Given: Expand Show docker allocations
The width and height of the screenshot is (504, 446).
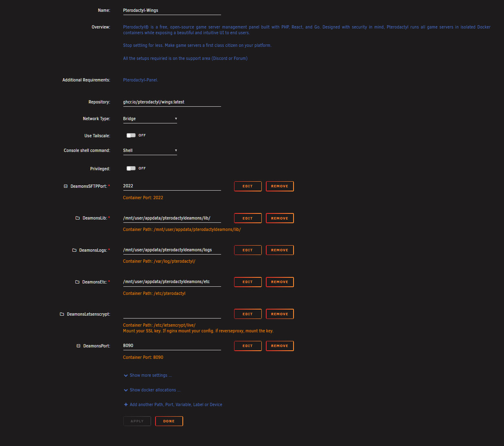Looking at the screenshot, I should click(x=152, y=390).
